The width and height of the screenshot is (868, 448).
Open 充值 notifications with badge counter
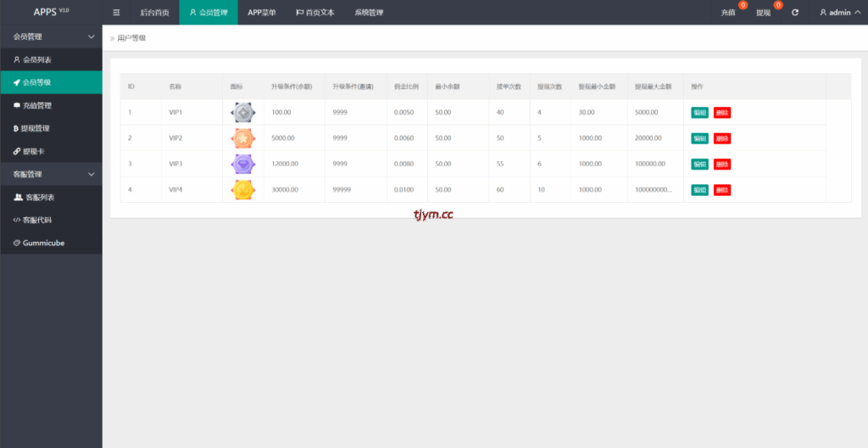729,13
